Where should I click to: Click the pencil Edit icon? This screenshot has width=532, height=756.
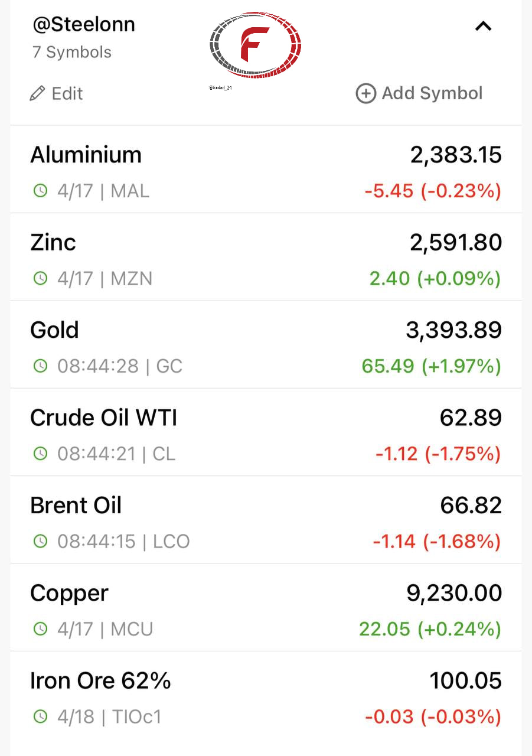tap(37, 93)
